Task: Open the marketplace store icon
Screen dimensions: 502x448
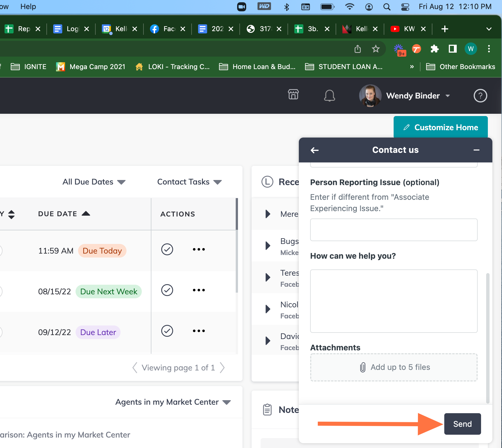Action: (x=293, y=95)
